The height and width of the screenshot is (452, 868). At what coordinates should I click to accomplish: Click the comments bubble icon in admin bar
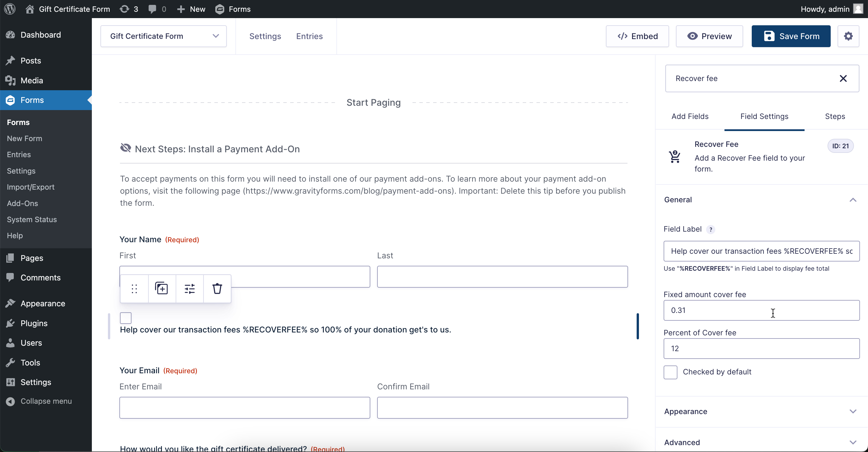coord(153,9)
